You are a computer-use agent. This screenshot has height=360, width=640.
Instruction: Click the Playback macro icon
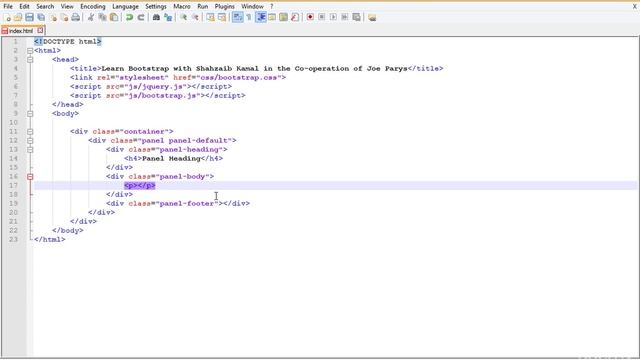[x=333, y=17]
